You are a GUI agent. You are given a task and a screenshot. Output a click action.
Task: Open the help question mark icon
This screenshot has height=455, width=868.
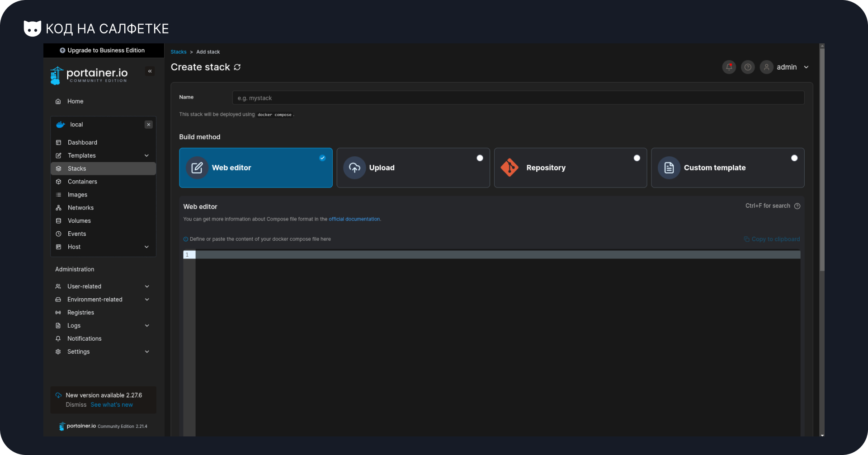click(748, 67)
